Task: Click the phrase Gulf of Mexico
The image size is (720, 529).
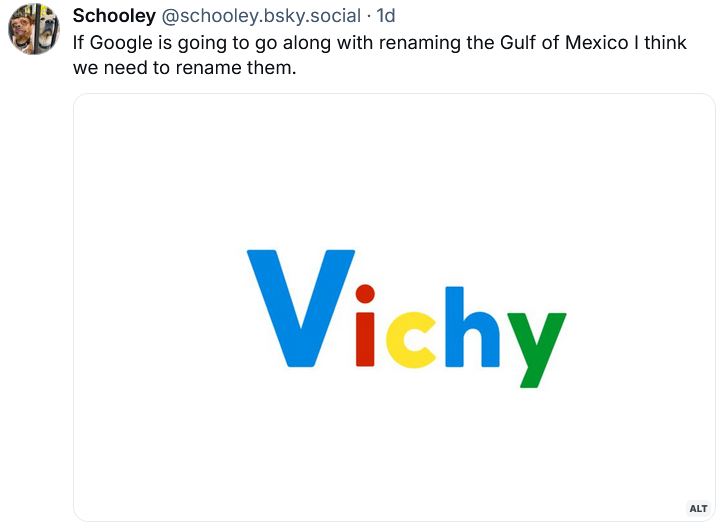Action: pyautogui.click(x=564, y=43)
